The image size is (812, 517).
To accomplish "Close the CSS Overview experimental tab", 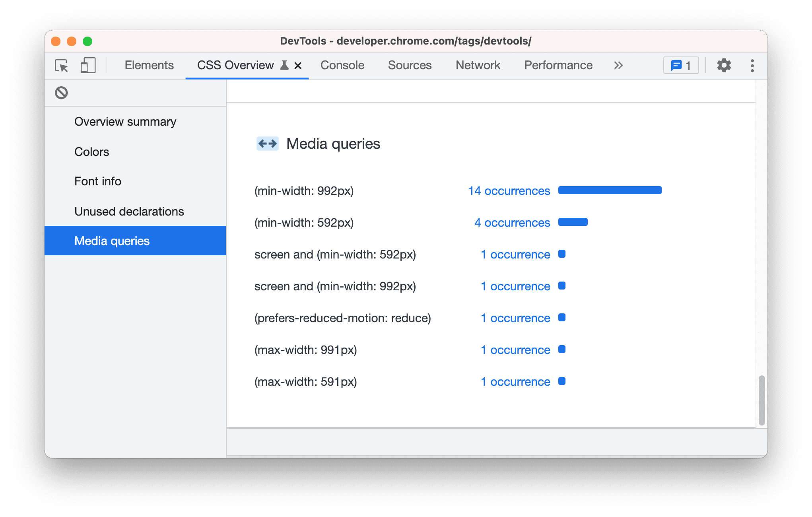I will [x=298, y=64].
